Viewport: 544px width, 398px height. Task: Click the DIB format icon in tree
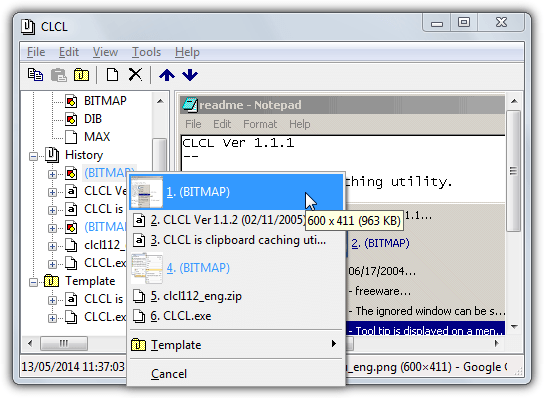71,119
